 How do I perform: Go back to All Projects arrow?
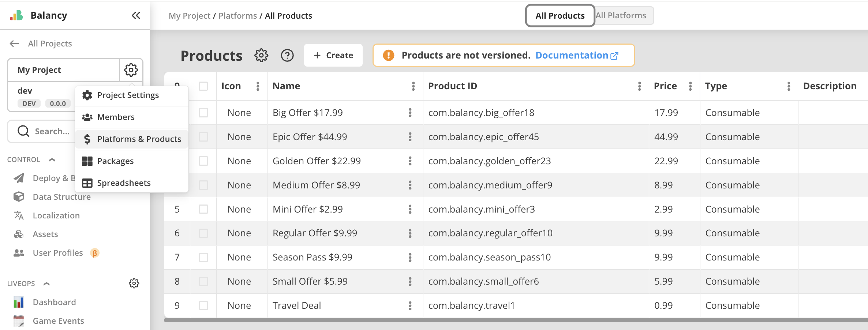point(14,44)
